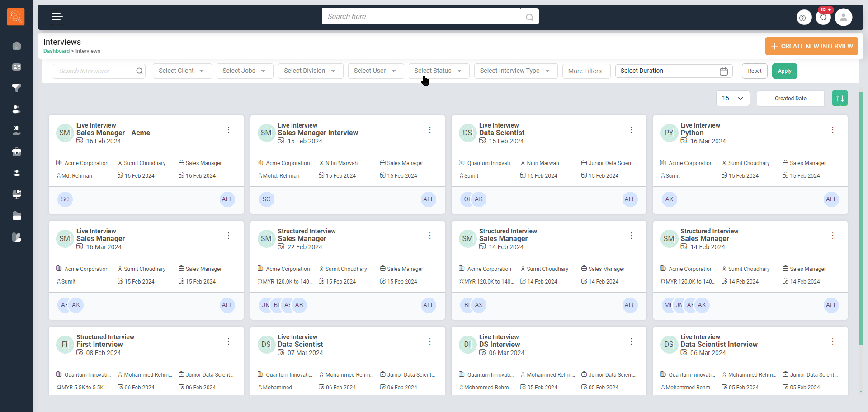Open the user profile avatar menu
Screen dimensions: 868x412
(x=843, y=18)
